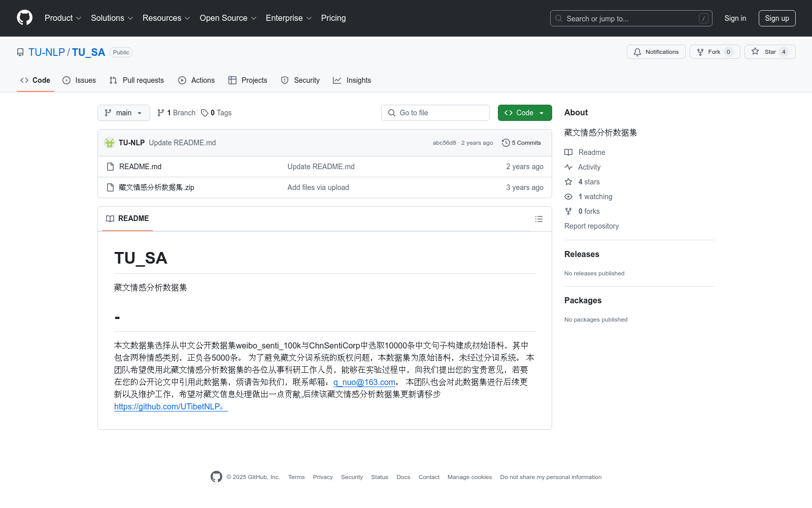812x508 pixels.
Task: View the 0 forks link
Action: (x=582, y=211)
